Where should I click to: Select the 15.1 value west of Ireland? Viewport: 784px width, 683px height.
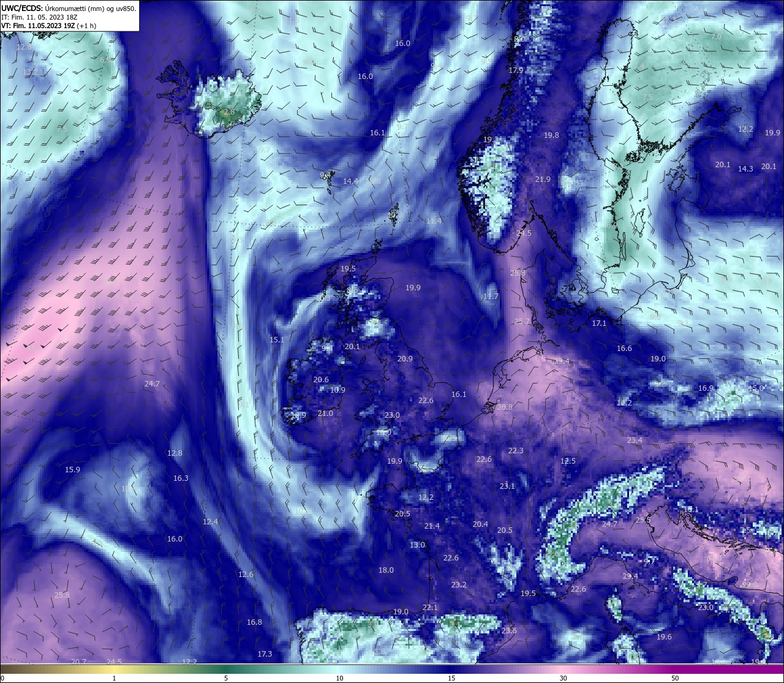(277, 339)
